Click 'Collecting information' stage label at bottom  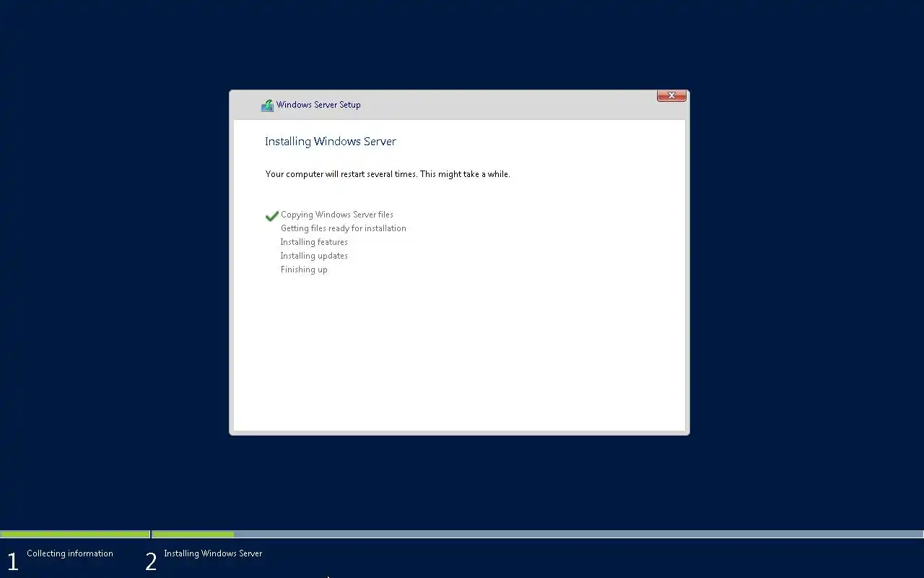click(70, 553)
